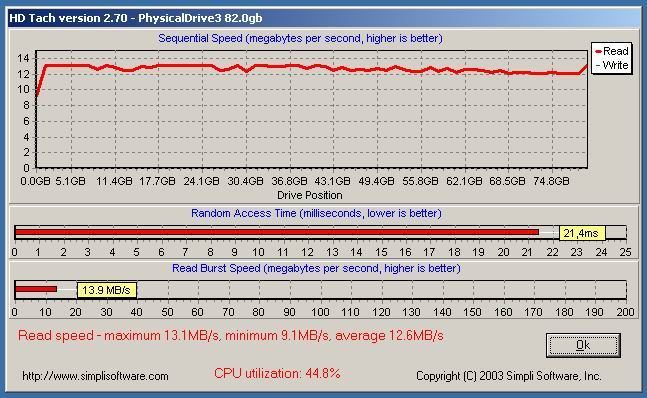Image resolution: width=647 pixels, height=398 pixels.
Task: Click the 25 mark on access time scale
Action: pyautogui.click(x=626, y=252)
